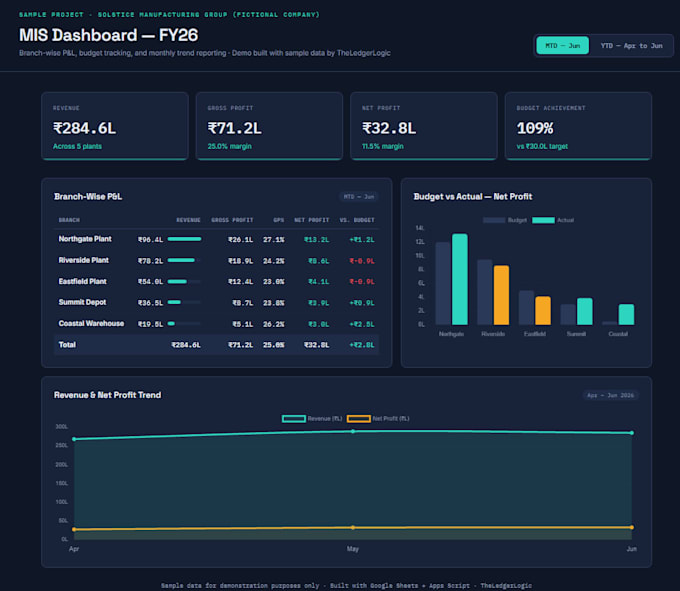Click the Riverside orange Actual bar
Screen dimensions: 680x591
point(501,295)
